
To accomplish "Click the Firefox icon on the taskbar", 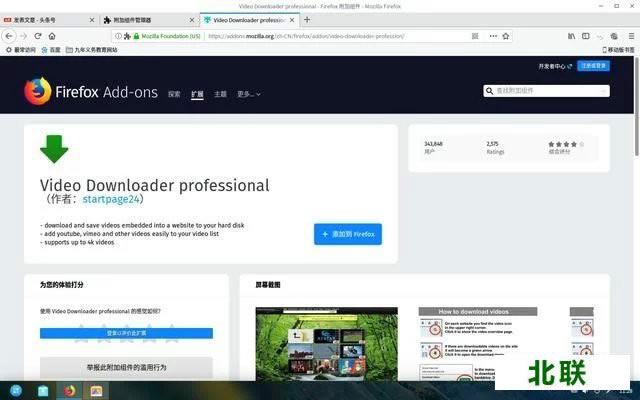I will [x=69, y=391].
